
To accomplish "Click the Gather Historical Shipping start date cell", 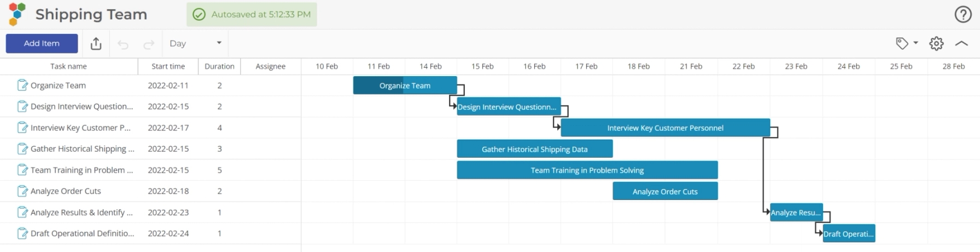I will coord(168,149).
